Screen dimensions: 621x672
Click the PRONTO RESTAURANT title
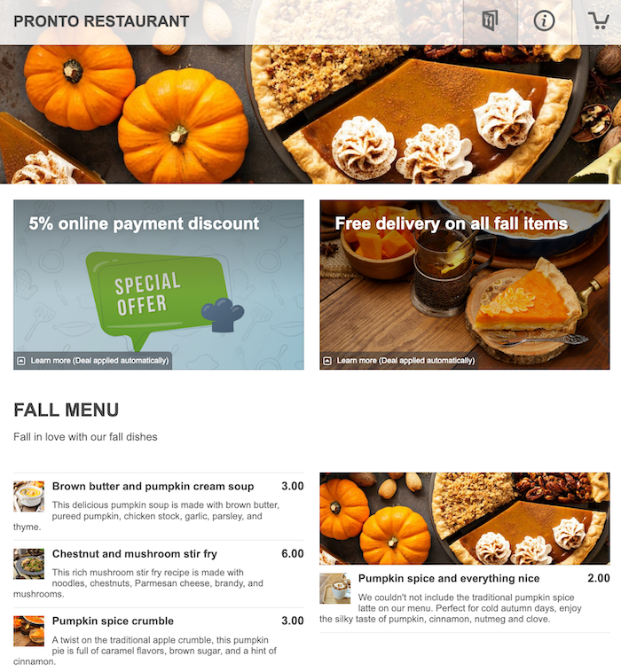[x=101, y=21]
